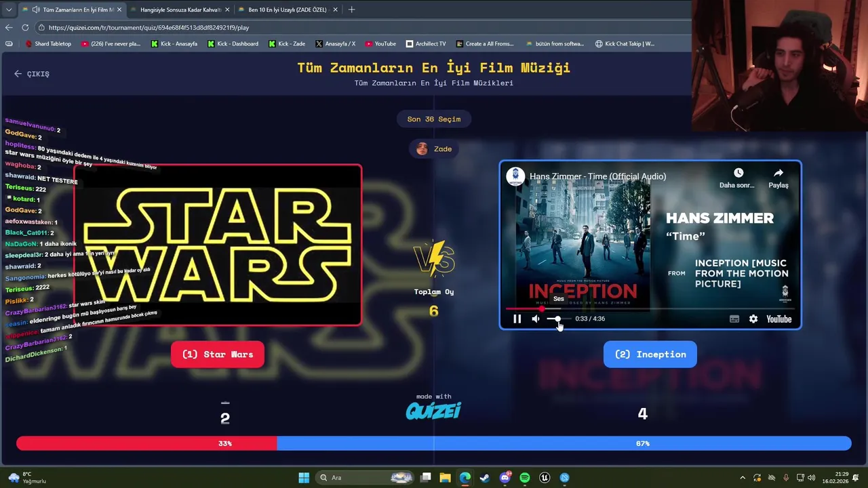Open the Shard Tabletop bookmark

pyautogui.click(x=48, y=43)
